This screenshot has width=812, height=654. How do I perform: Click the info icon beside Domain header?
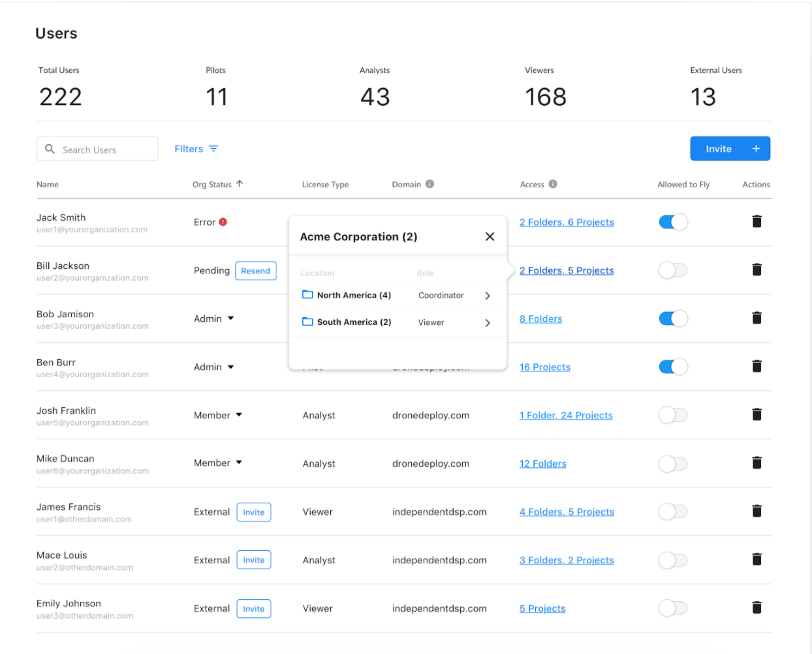pyautogui.click(x=429, y=184)
